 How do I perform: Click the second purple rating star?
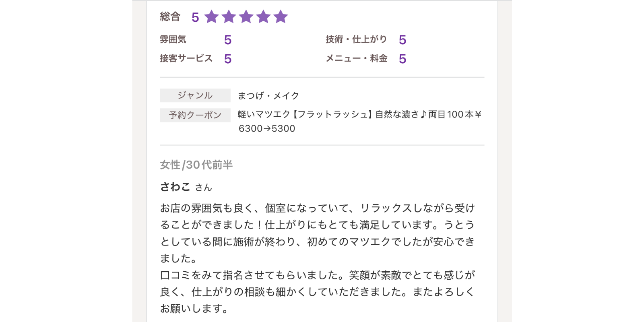229,17
